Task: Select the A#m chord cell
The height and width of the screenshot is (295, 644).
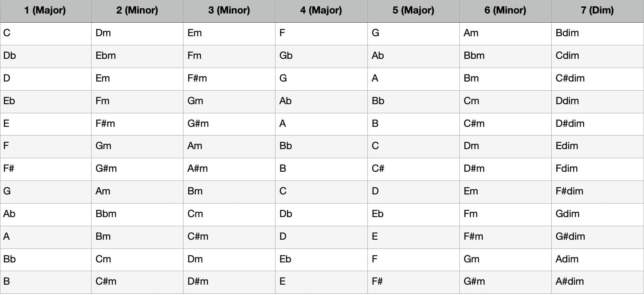Action: click(197, 169)
